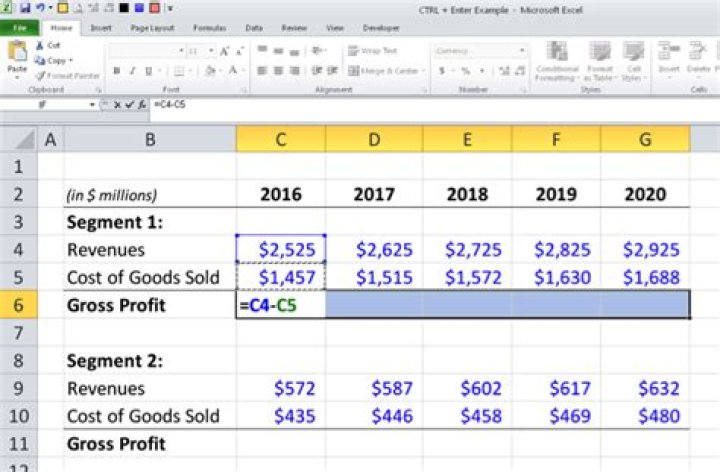Click the Undo arrow in the Quick Access toolbar
Image resolution: width=720 pixels, height=472 pixels.
pyautogui.click(x=42, y=8)
